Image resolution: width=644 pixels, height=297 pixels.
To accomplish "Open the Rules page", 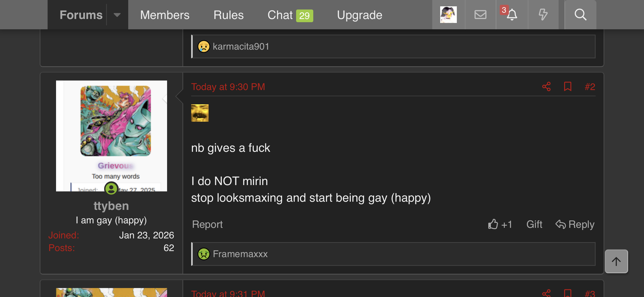I will point(228,15).
